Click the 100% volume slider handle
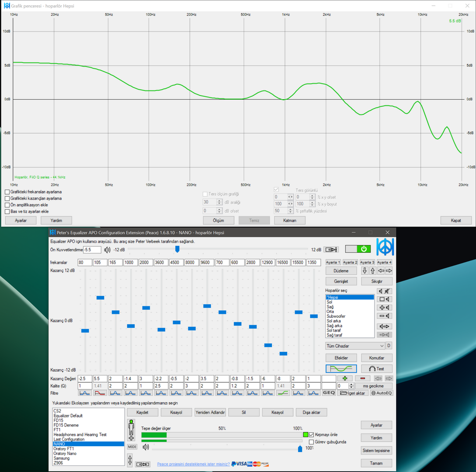Image resolution: width=476 pixels, height=472 pixels. coord(300,448)
